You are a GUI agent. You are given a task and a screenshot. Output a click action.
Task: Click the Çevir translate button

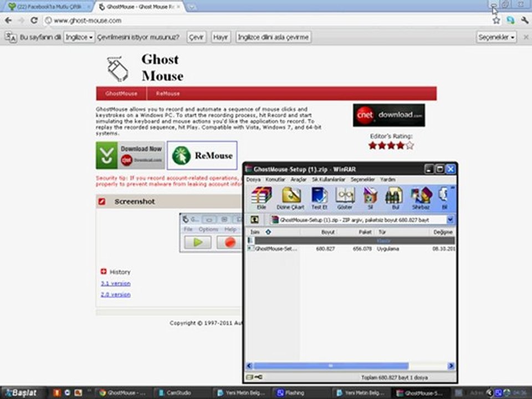tap(196, 37)
